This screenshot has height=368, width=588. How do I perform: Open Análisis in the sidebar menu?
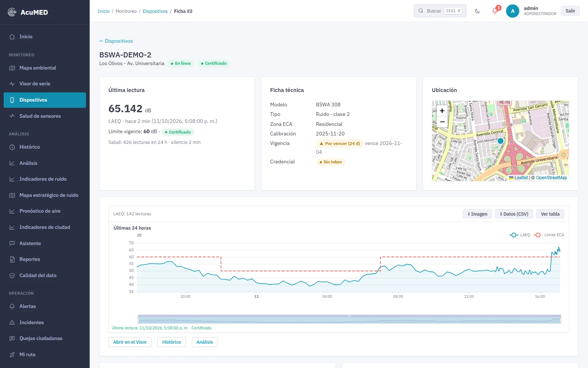(x=45, y=163)
